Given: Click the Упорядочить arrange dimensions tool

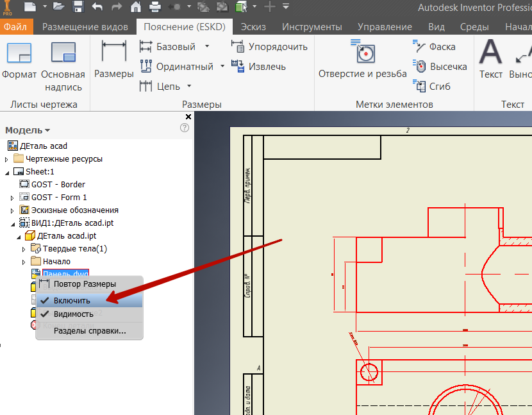Looking at the screenshot, I should point(269,47).
